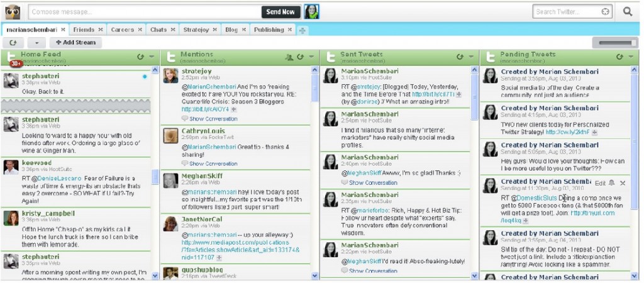Close the Careers tab
This screenshot has height=283, width=644.
pos(140,30)
